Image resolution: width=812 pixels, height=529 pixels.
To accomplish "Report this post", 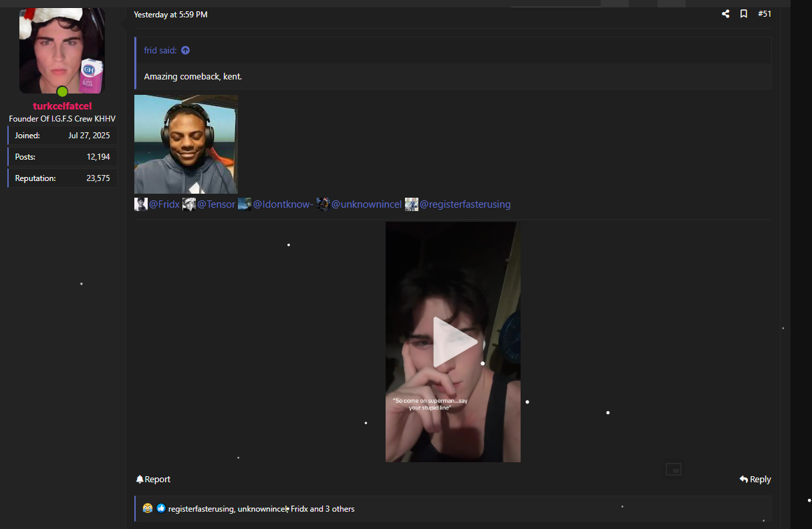I will point(153,480).
